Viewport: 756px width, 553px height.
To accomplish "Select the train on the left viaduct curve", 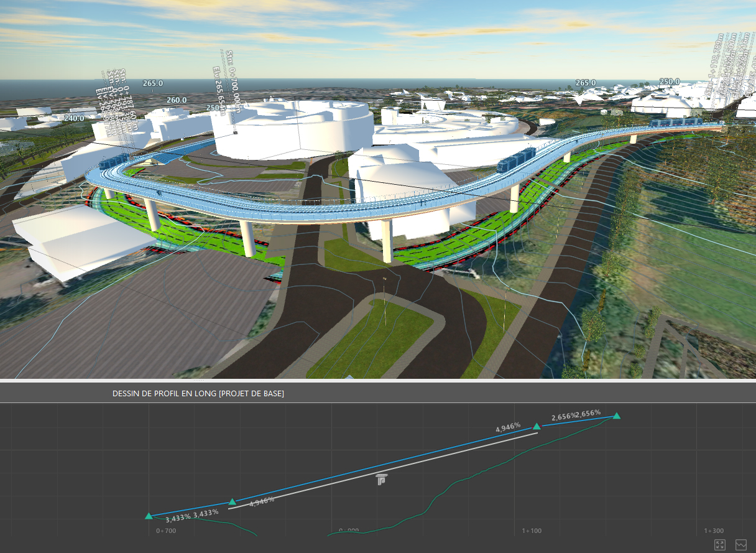I will click(x=113, y=164).
